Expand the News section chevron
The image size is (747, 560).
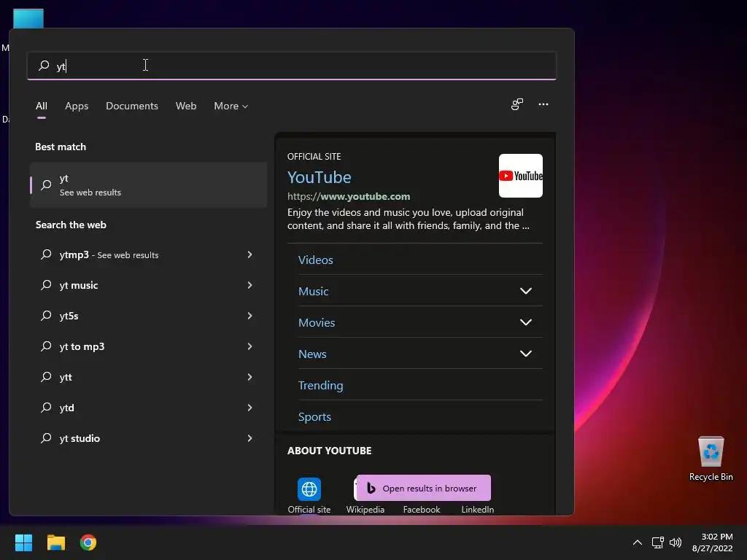[525, 354]
